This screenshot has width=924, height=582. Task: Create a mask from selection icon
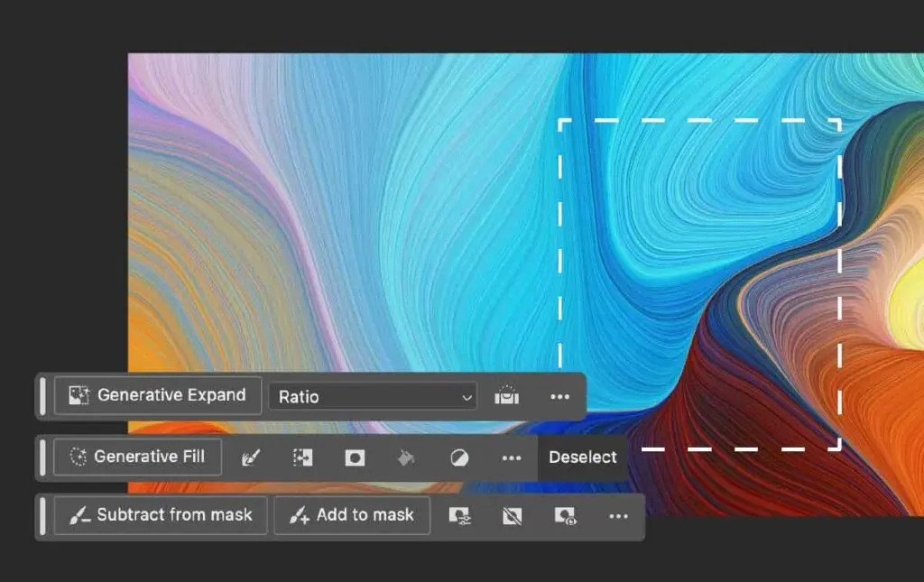click(355, 457)
